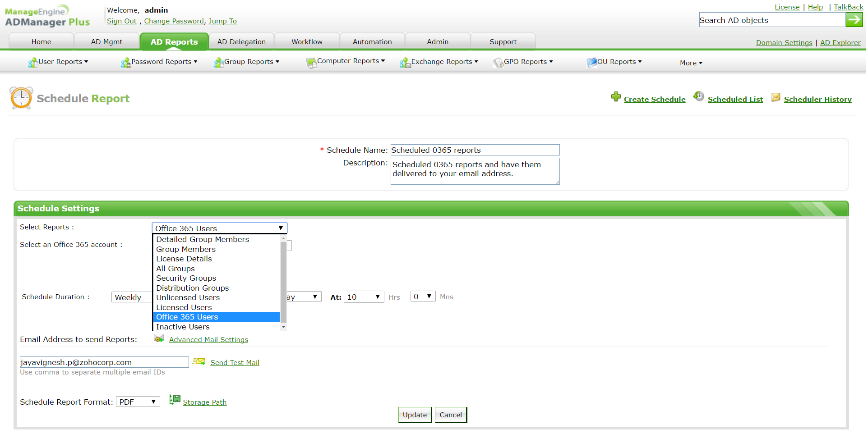Screen dimensions: 868x443
Task: Go to the Admin tab
Action: pyautogui.click(x=438, y=42)
